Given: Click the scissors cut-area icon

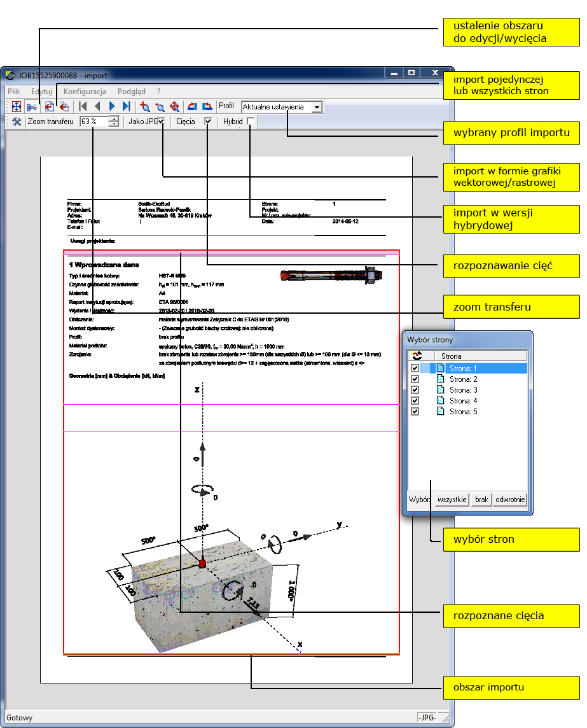Looking at the screenshot, I should point(32,107).
